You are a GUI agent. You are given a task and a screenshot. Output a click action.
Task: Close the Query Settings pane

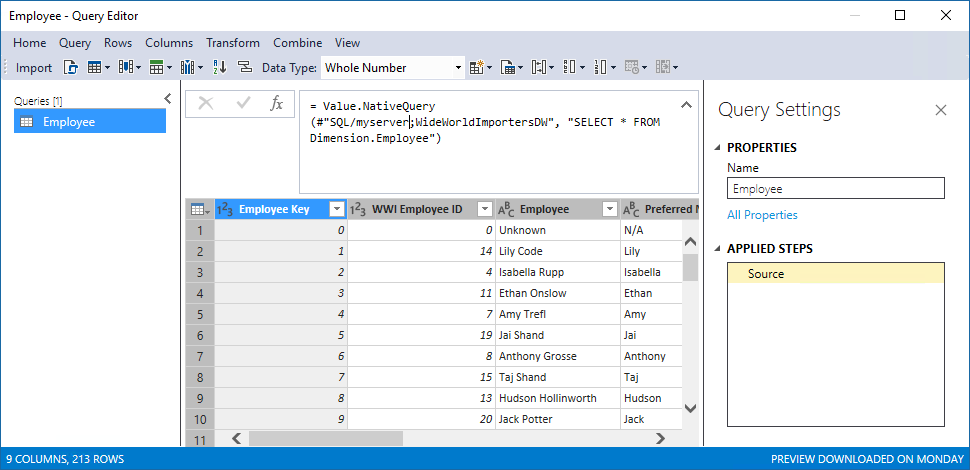pos(941,110)
